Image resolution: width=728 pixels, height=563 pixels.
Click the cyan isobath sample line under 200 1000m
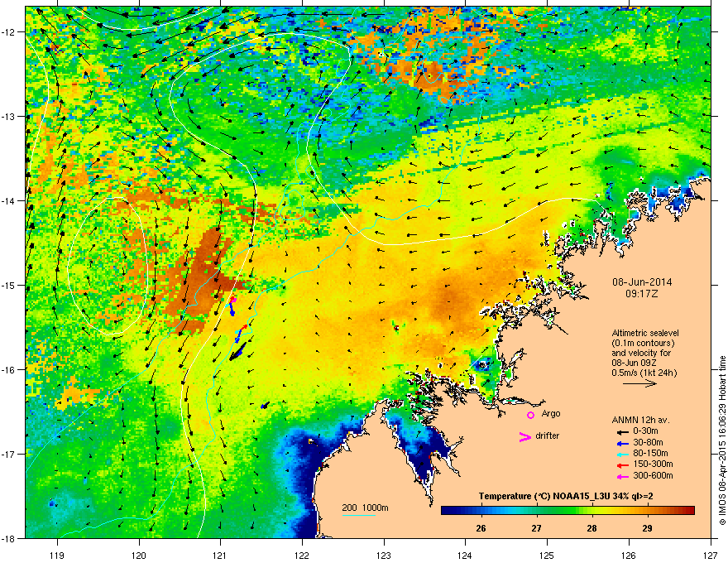pyautogui.click(x=358, y=515)
